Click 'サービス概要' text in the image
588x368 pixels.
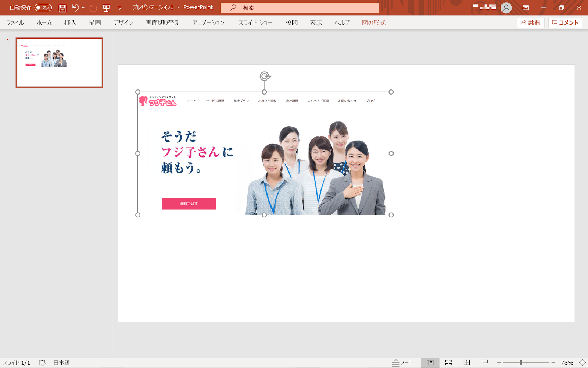coord(215,101)
